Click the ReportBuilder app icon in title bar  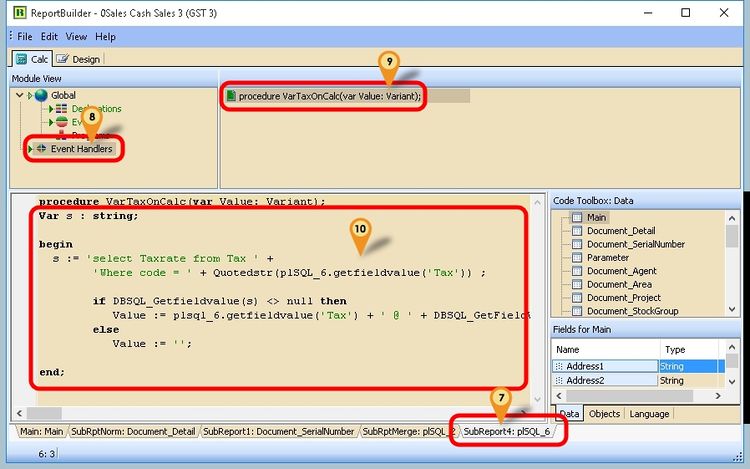point(20,12)
